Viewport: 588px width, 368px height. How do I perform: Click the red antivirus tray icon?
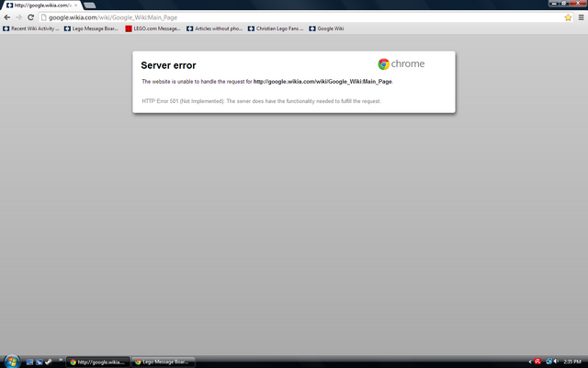click(537, 362)
